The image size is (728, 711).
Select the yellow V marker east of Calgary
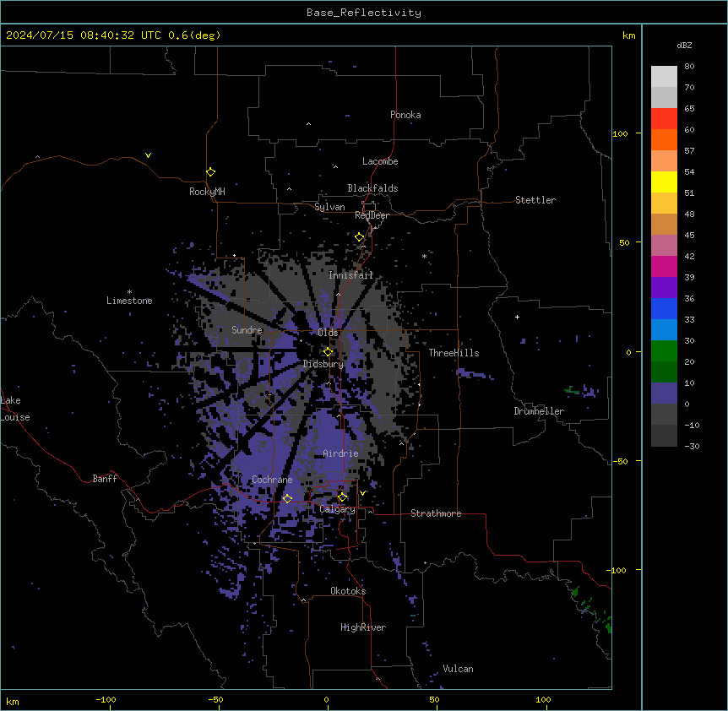pyautogui.click(x=362, y=493)
